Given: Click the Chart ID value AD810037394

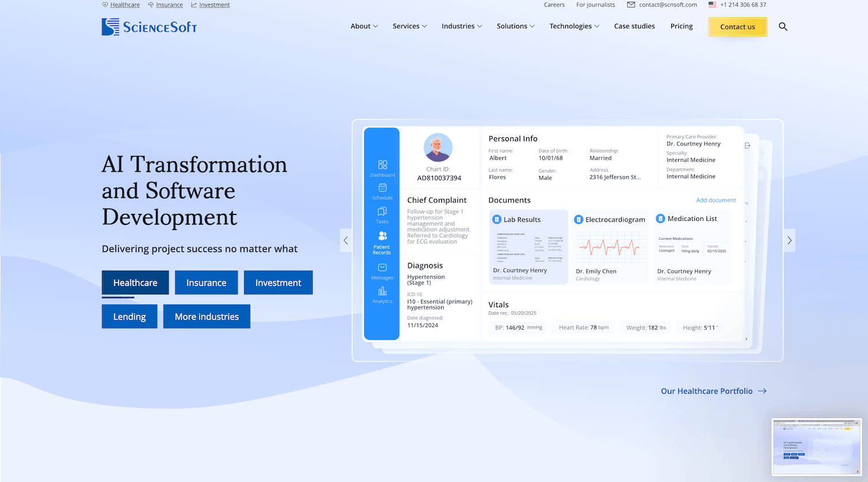Looking at the screenshot, I should [439, 178].
